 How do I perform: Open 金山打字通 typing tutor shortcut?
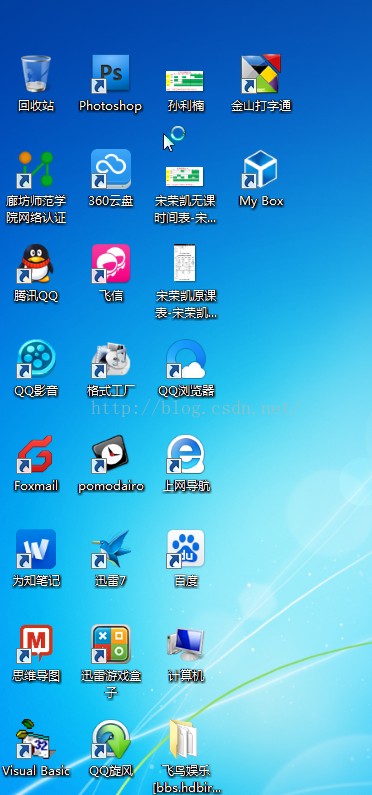point(261,74)
